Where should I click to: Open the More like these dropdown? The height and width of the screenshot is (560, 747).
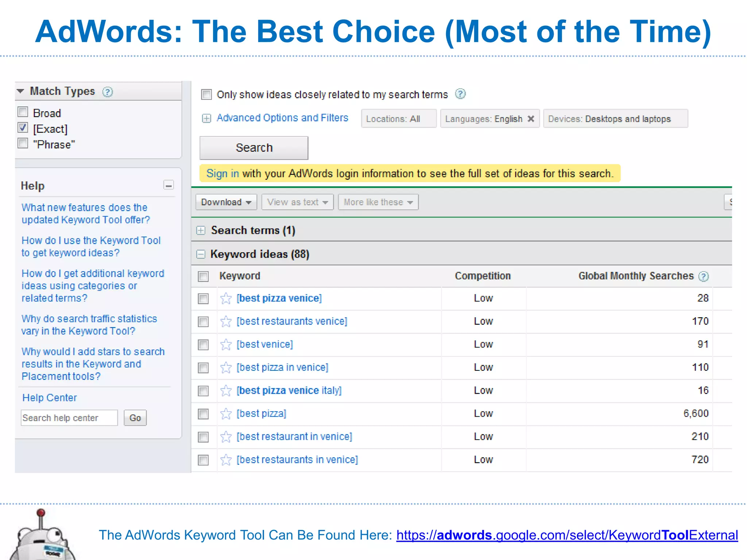(x=378, y=202)
